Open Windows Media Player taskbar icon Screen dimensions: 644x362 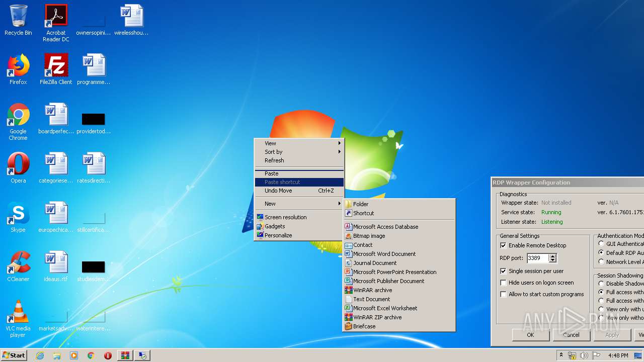pyautogui.click(x=74, y=355)
